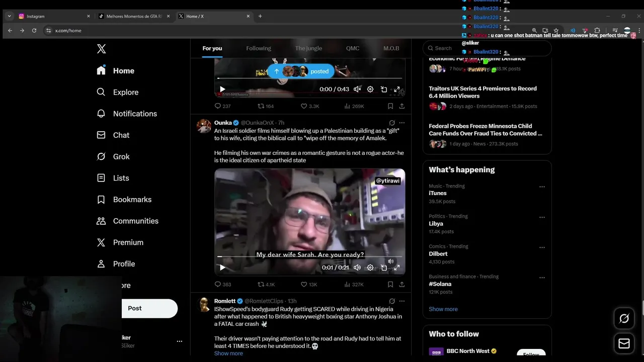Click the browser reload button
The height and width of the screenshot is (362, 644).
tap(34, 31)
